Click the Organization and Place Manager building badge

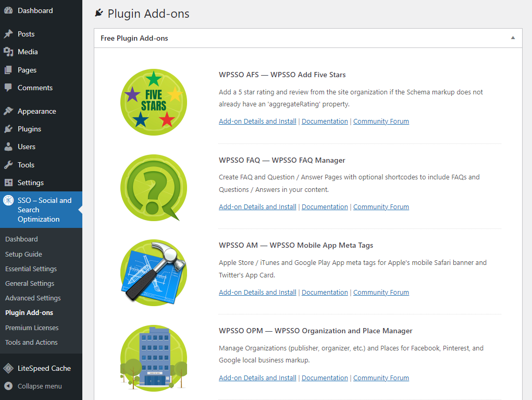coord(154,358)
